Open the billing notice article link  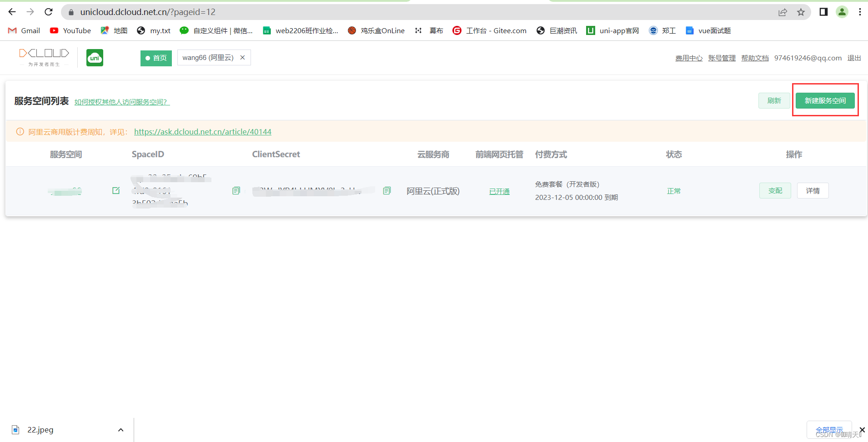(x=203, y=131)
